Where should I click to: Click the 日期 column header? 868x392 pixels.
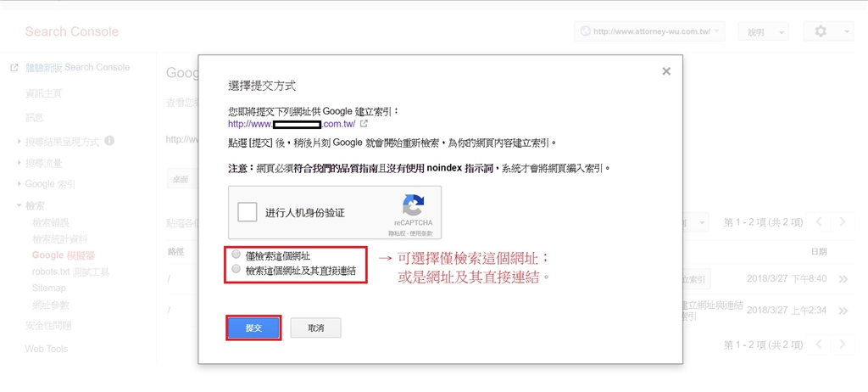(819, 252)
